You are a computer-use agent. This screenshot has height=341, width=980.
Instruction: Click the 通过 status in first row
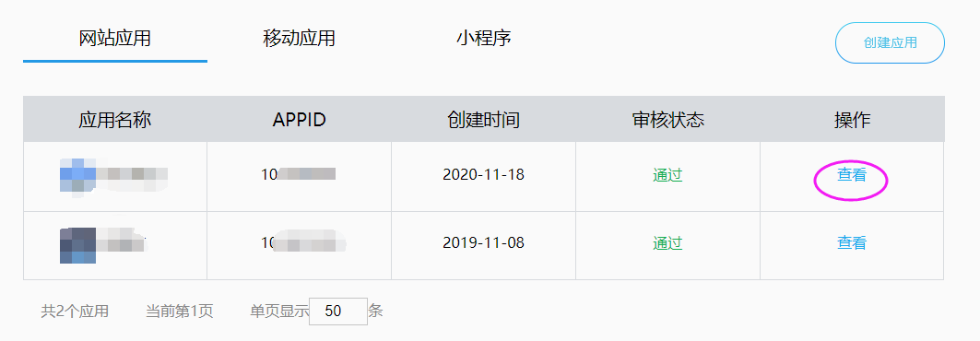click(667, 175)
